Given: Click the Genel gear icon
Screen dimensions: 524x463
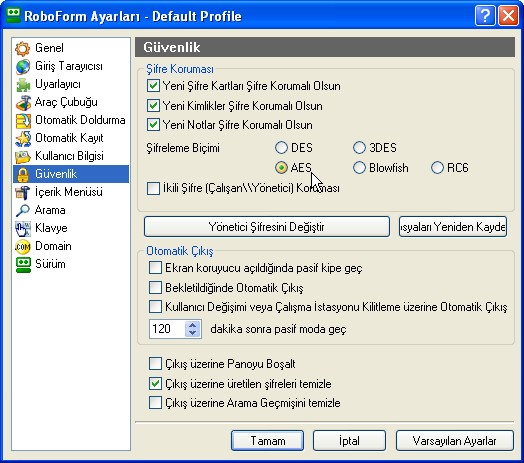Looking at the screenshot, I should (x=22, y=48).
